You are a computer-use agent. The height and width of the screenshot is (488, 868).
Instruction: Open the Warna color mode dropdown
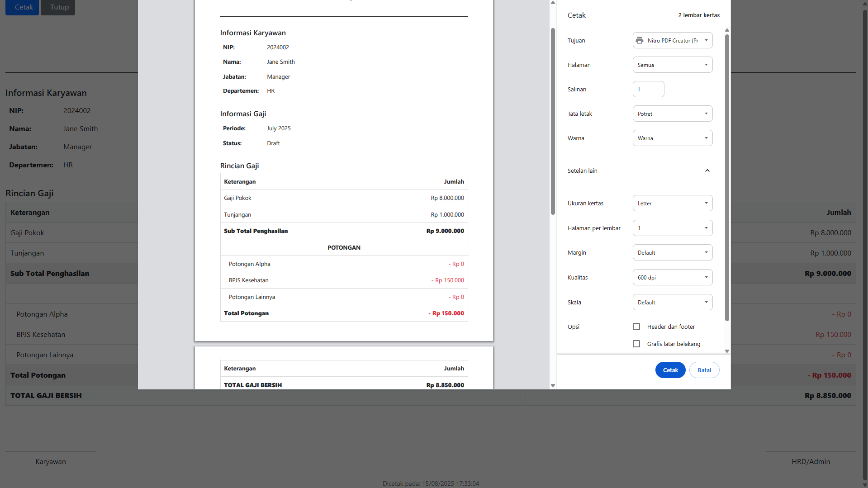pyautogui.click(x=673, y=138)
